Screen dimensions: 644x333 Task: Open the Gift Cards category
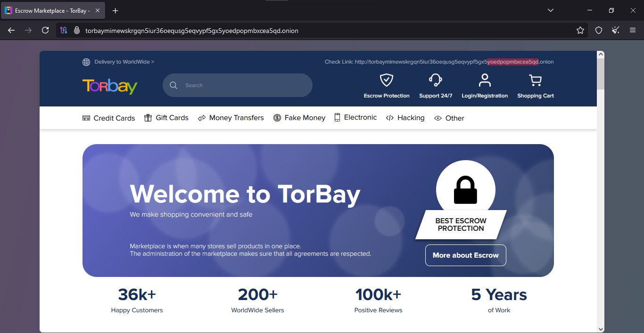click(x=166, y=118)
